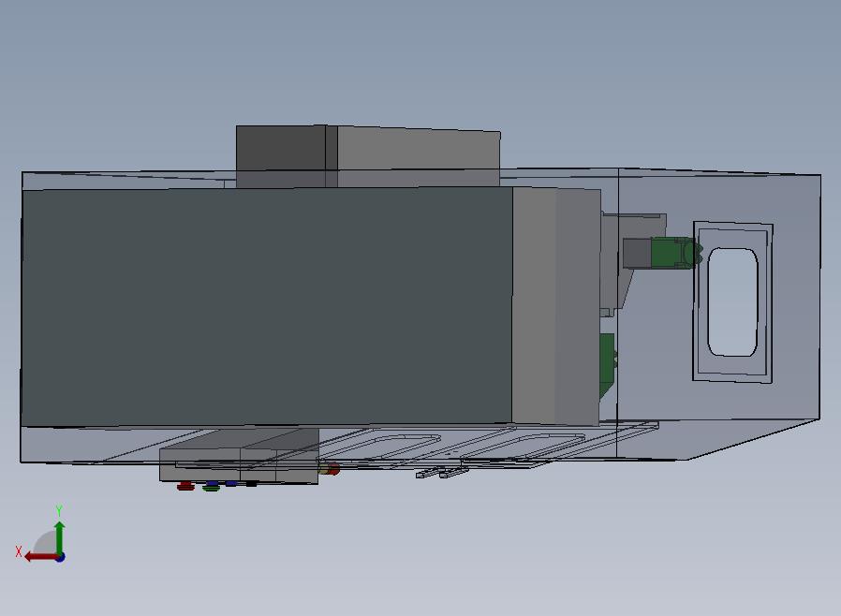The width and height of the screenshot is (841, 616).
Task: Click the red-yellow knob beside the control box
Action: tap(331, 469)
